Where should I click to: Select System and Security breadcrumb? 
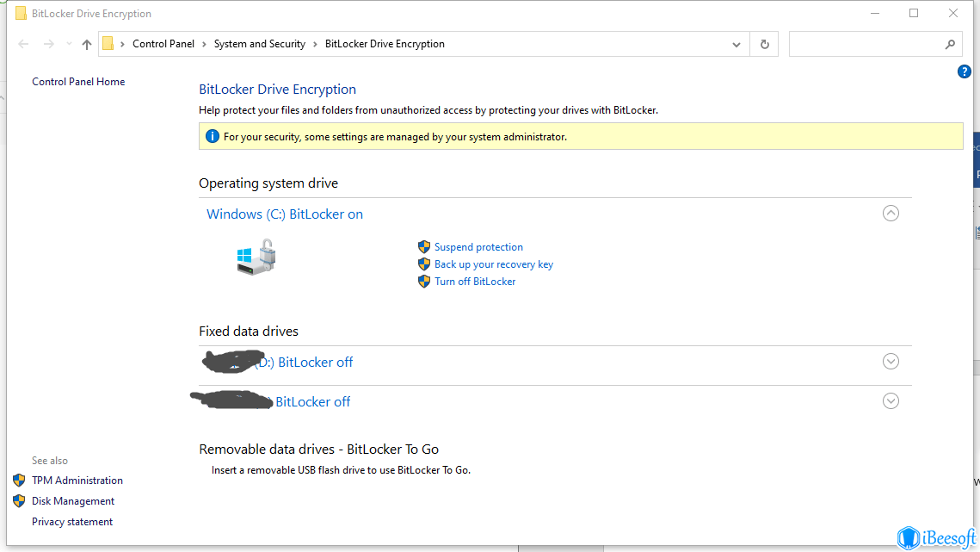(259, 44)
